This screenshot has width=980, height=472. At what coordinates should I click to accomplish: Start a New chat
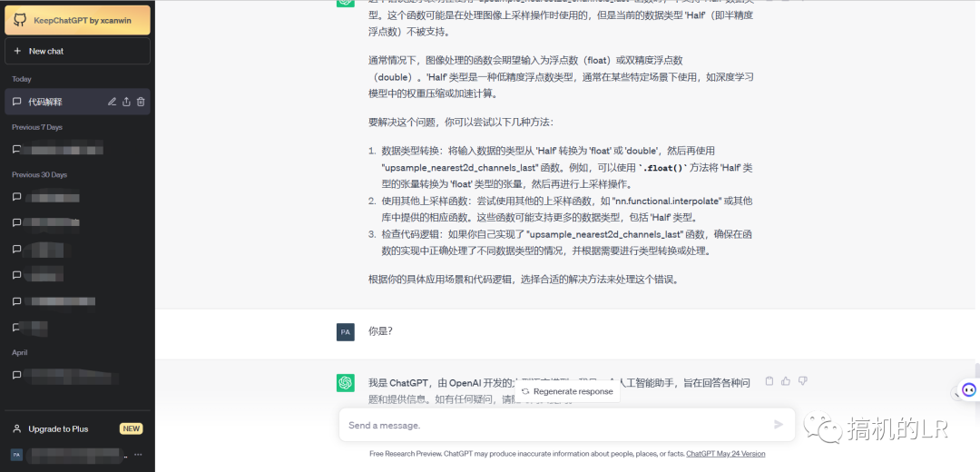coord(77,51)
